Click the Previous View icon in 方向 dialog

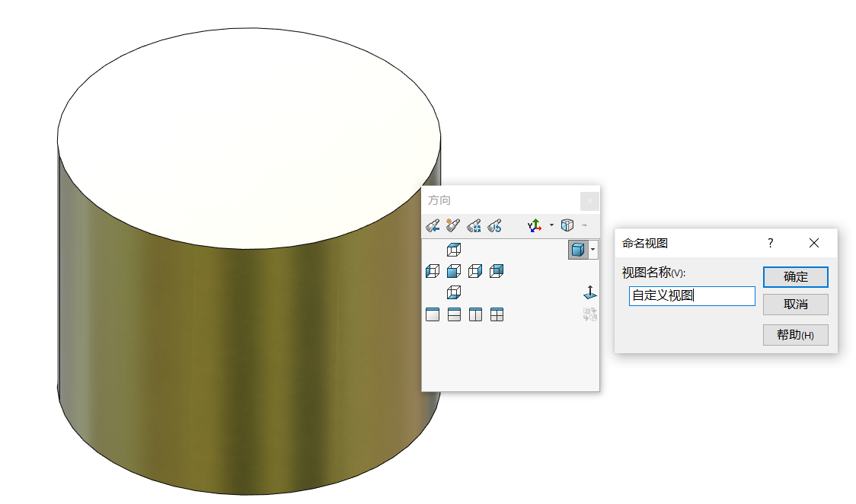433,225
